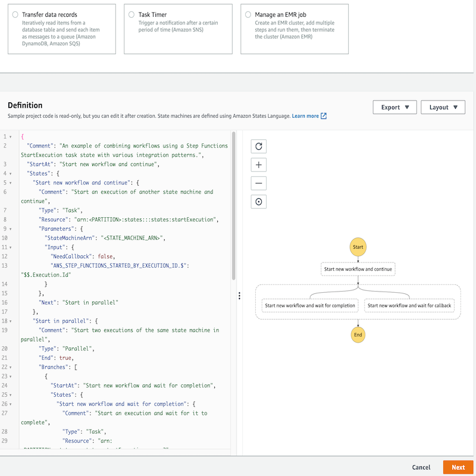Collapse the fold at line 5

[x=11, y=183]
